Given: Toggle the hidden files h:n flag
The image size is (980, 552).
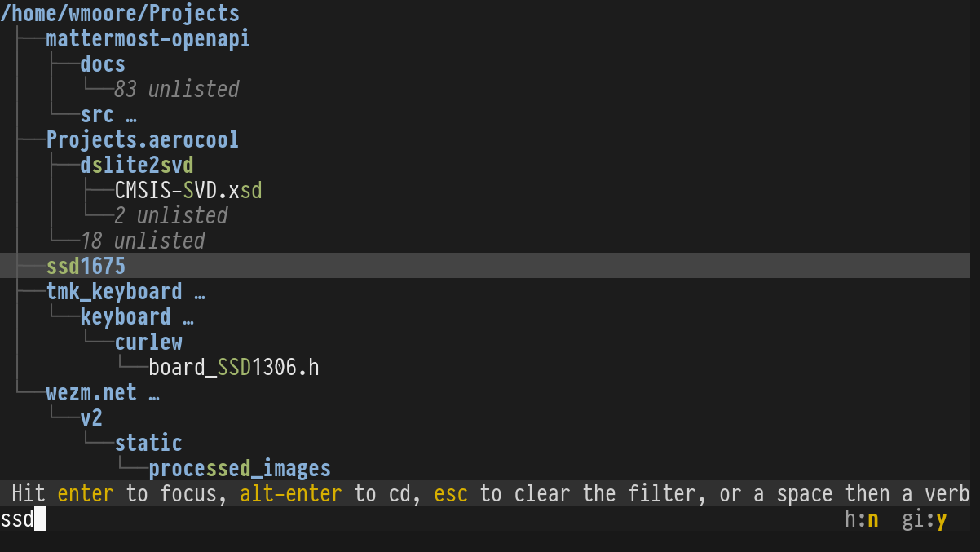Looking at the screenshot, I should coord(862,519).
